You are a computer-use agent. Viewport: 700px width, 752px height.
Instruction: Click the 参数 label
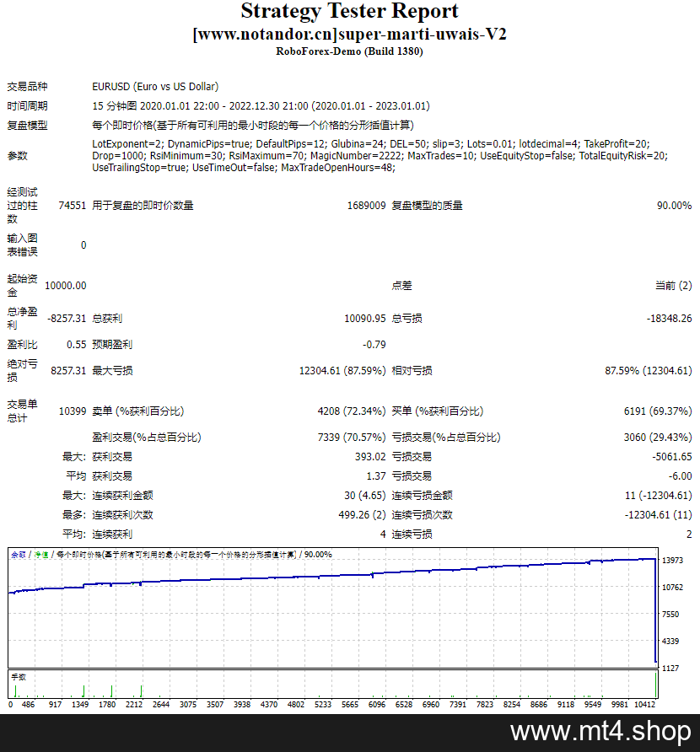pyautogui.click(x=17, y=156)
